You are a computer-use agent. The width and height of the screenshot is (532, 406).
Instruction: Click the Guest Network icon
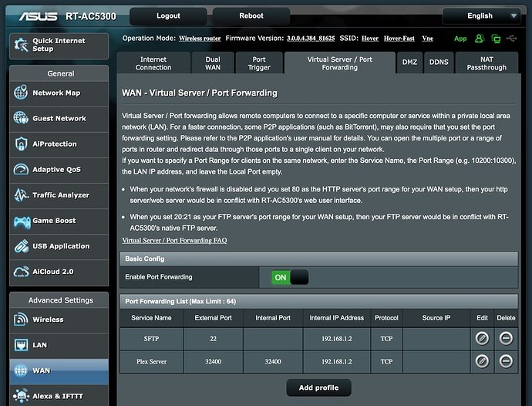[21, 118]
